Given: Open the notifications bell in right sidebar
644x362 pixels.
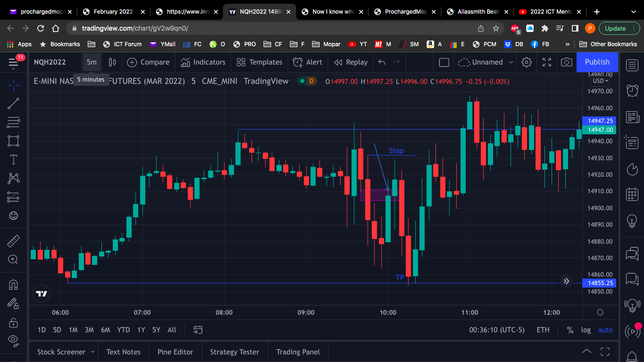Looking at the screenshot, I should [x=632, y=356].
